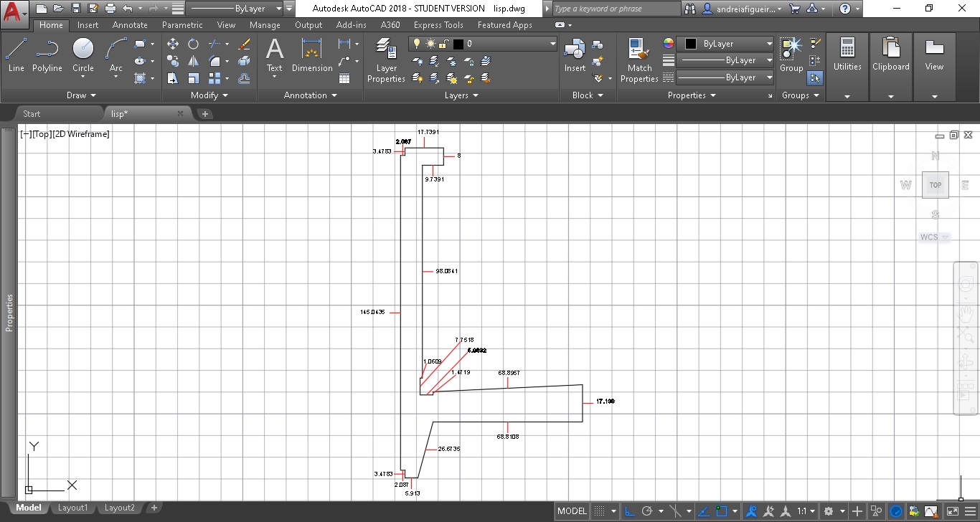Open the Autodesk App Store cart icon

point(794,9)
